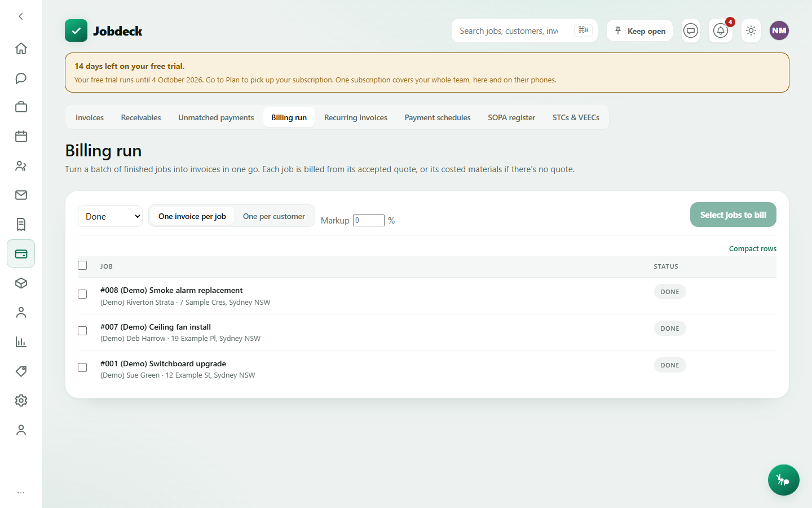Image resolution: width=812 pixels, height=508 pixels.
Task: Click DONE status badge for job #001
Action: click(670, 365)
